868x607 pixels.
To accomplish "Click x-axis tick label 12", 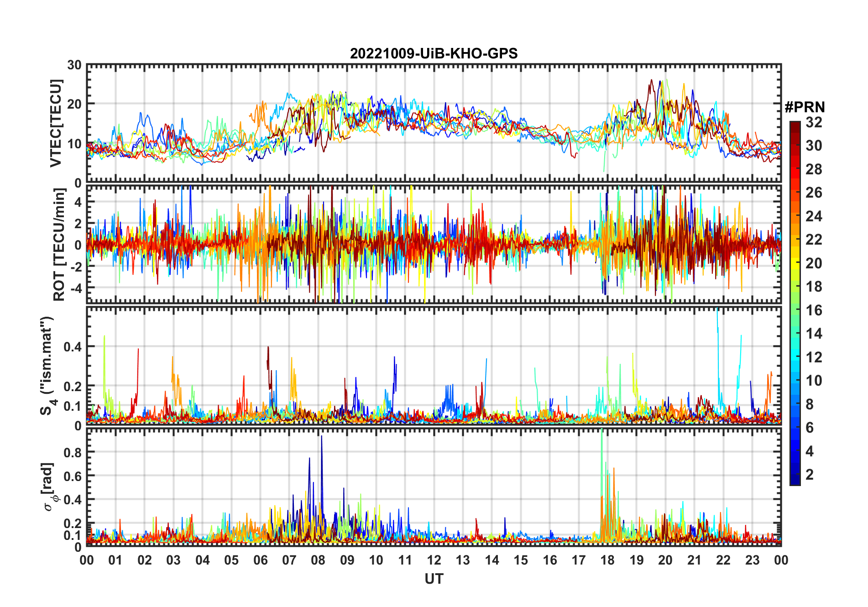I will point(434,560).
